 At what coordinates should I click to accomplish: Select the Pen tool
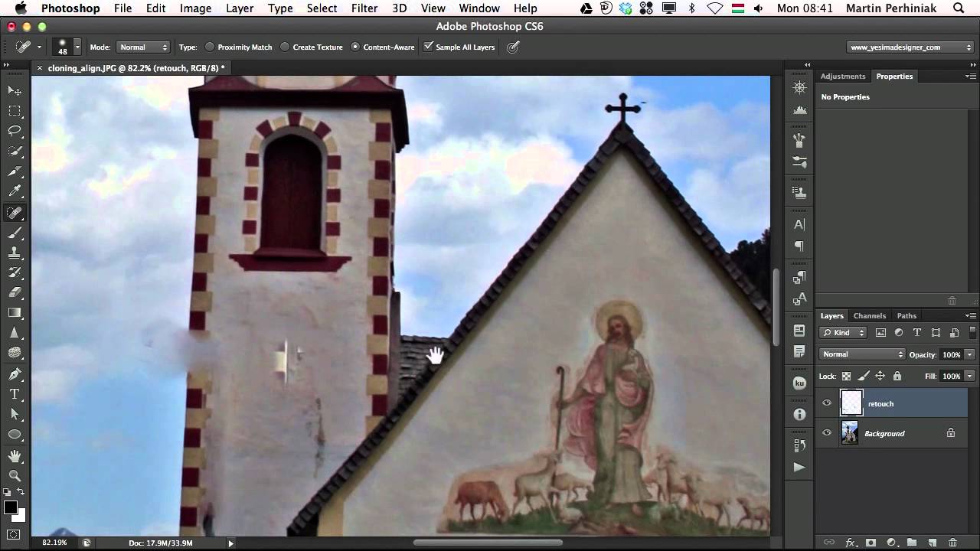click(15, 374)
